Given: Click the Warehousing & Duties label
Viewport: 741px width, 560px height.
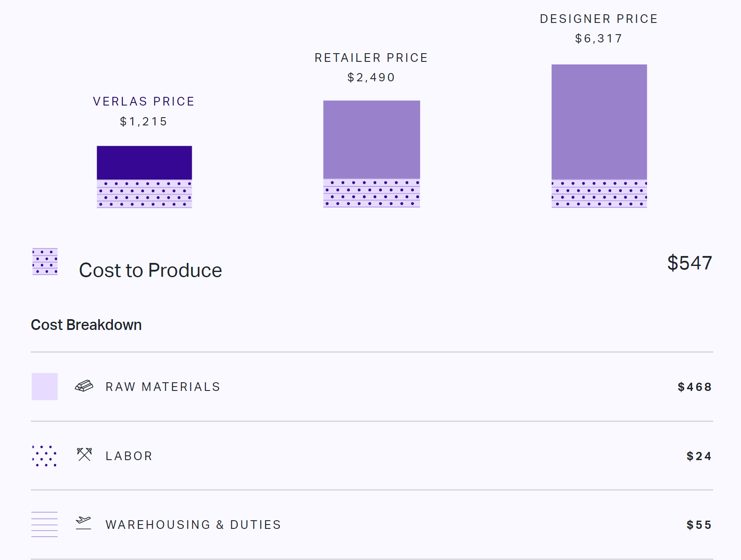Looking at the screenshot, I should coord(193,525).
